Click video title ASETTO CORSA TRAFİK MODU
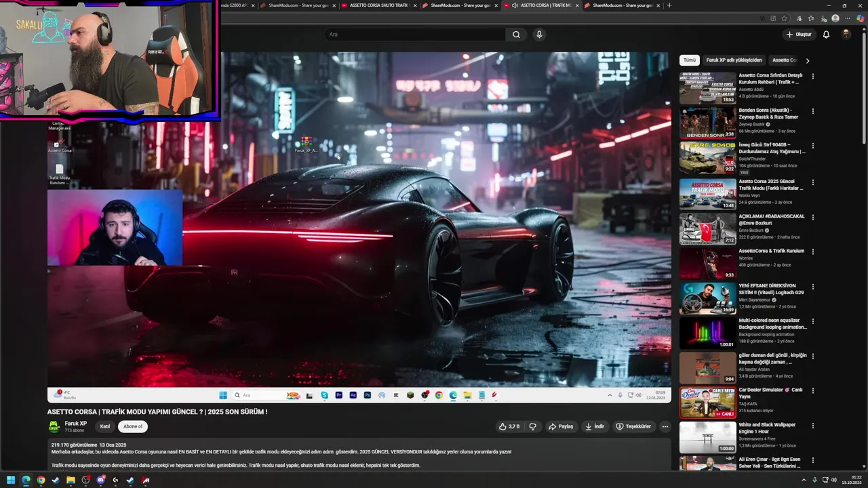Screen dimensions: 868x488 point(157,411)
